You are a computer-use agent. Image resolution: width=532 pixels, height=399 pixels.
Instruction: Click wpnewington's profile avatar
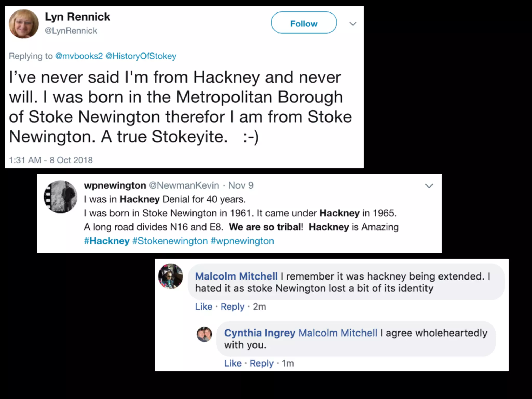coord(61,197)
